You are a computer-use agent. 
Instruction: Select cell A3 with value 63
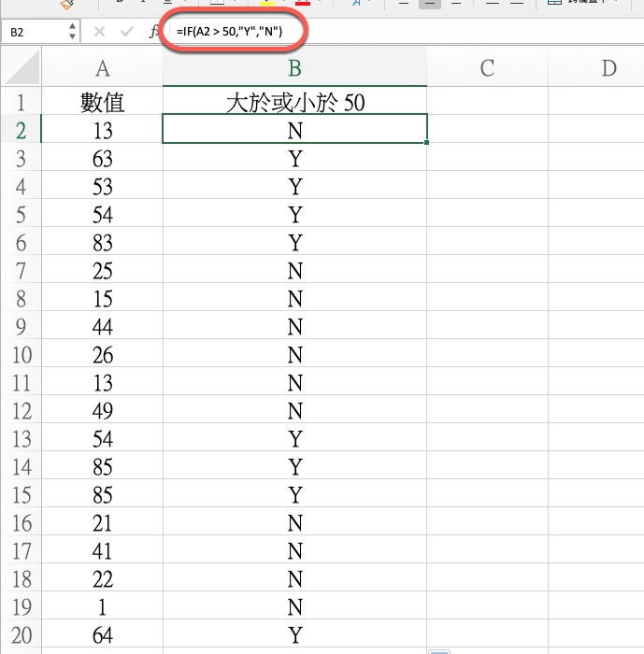pyautogui.click(x=102, y=158)
